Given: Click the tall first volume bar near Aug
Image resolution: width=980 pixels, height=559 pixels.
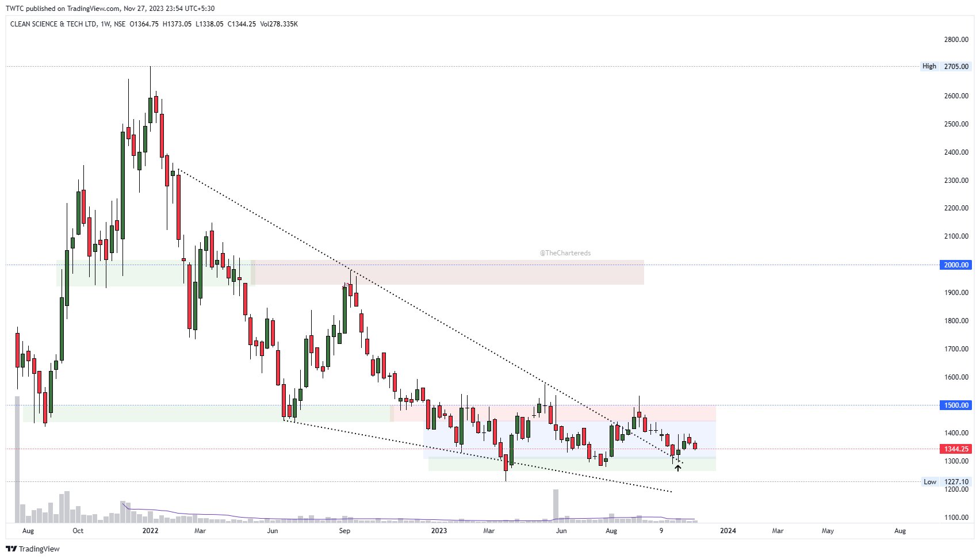Looking at the screenshot, I should coord(17,459).
